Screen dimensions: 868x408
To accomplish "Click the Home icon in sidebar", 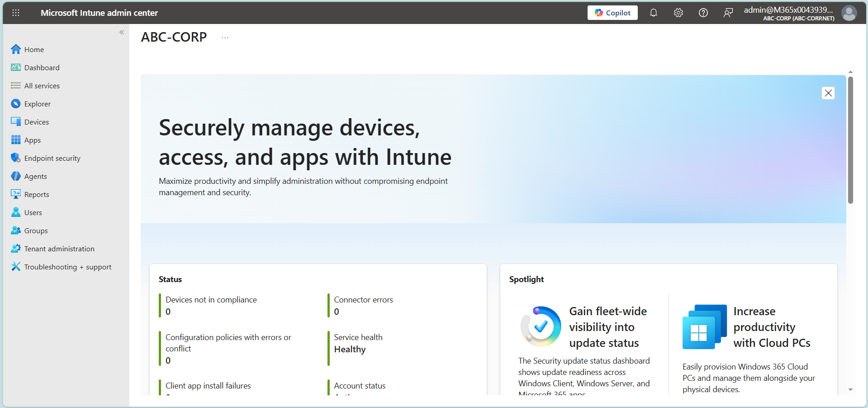I will (16, 49).
